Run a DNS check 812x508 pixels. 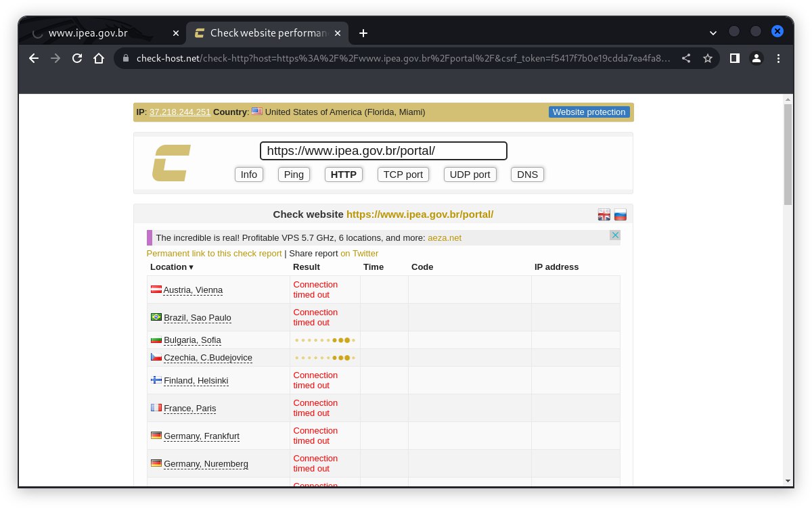coord(527,175)
